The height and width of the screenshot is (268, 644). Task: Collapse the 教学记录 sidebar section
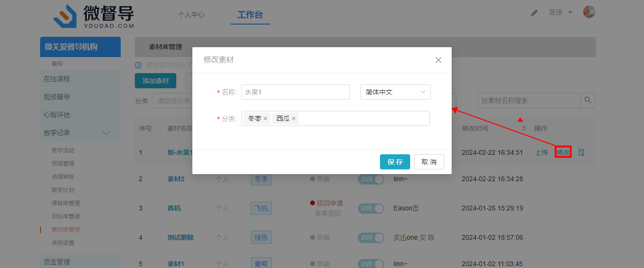click(107, 133)
